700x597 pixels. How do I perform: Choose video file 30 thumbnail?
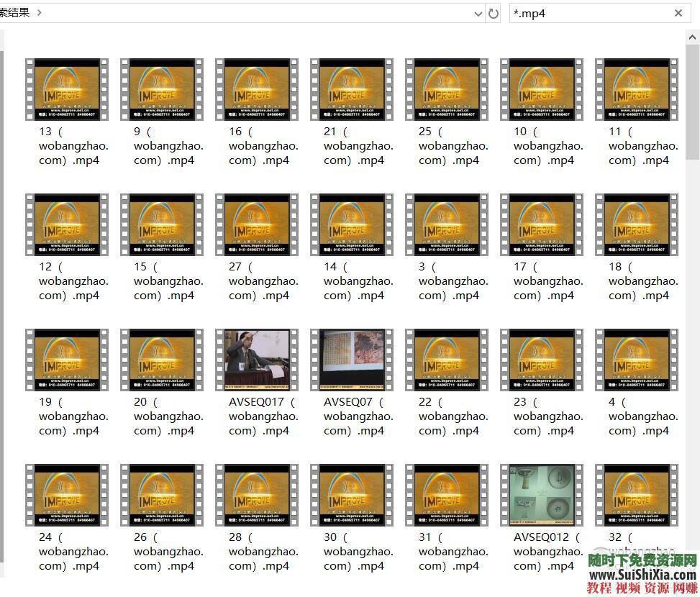(352, 495)
